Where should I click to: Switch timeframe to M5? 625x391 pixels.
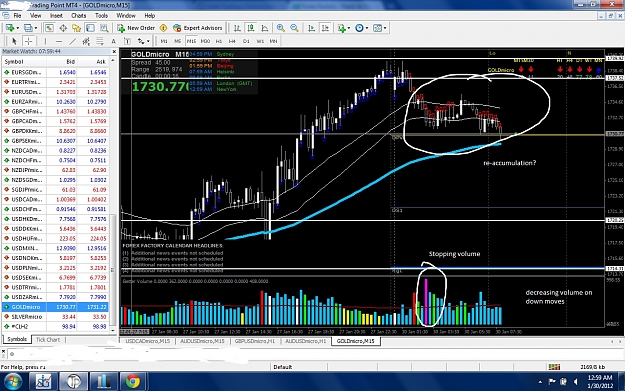coord(177,41)
